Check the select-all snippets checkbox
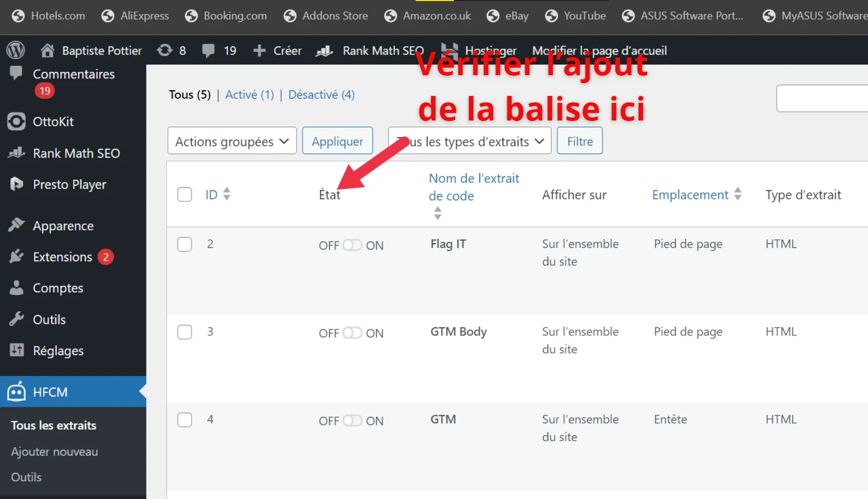This screenshot has width=868, height=499. pyautogui.click(x=185, y=194)
